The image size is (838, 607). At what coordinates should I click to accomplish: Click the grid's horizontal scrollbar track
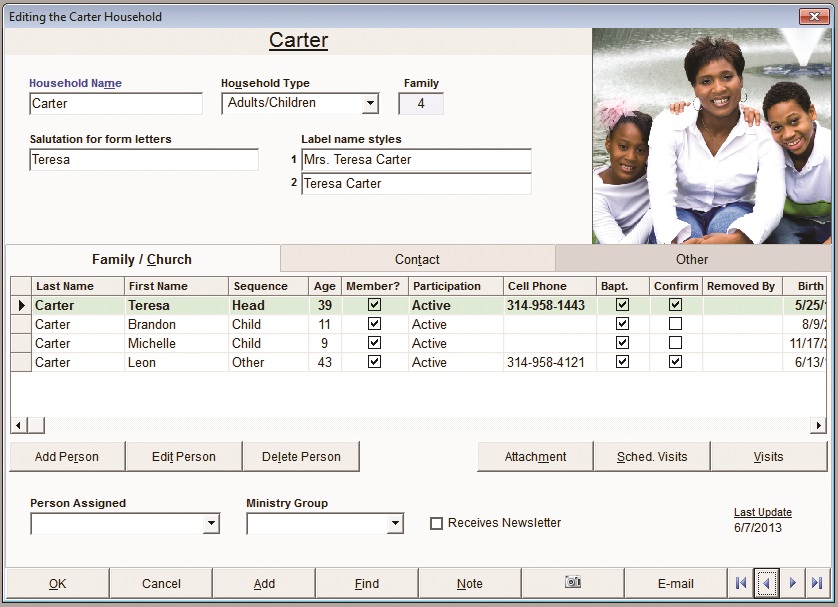coord(420,426)
